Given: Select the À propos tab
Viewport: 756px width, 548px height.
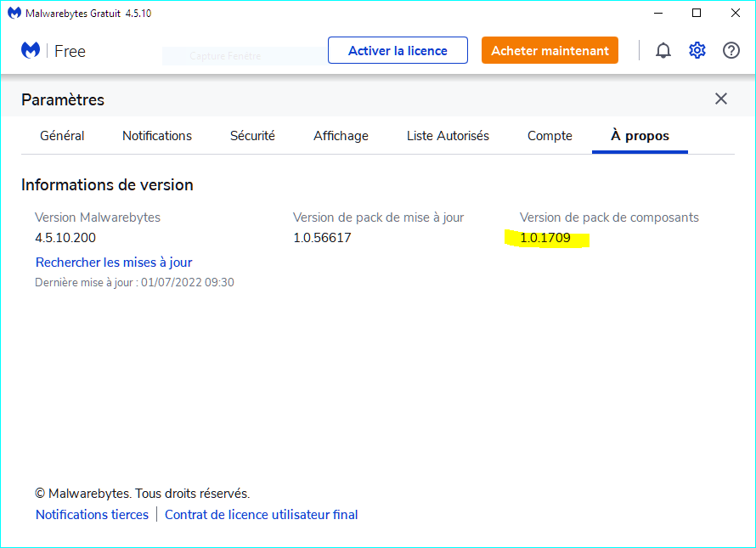Looking at the screenshot, I should pos(640,136).
